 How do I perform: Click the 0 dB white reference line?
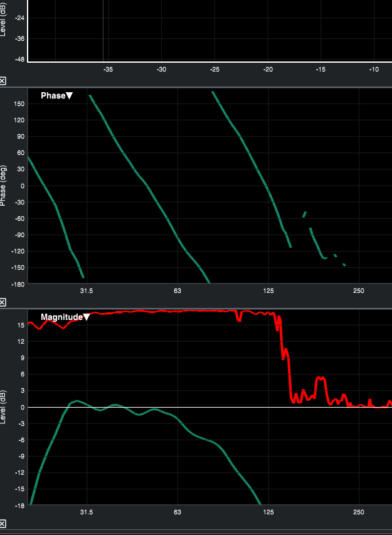(x=210, y=407)
